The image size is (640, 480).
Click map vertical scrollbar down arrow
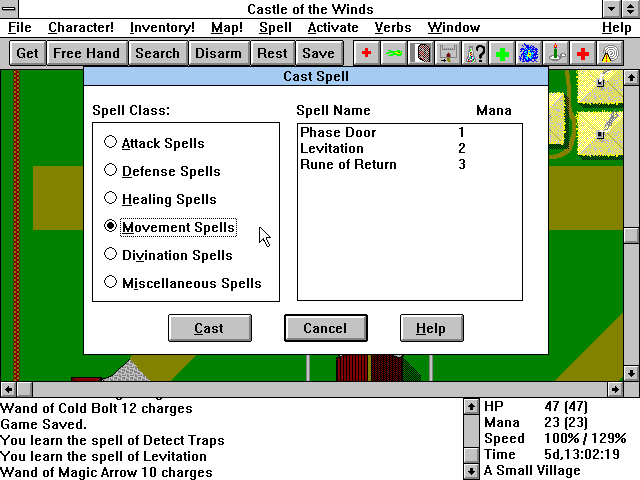(x=631, y=373)
